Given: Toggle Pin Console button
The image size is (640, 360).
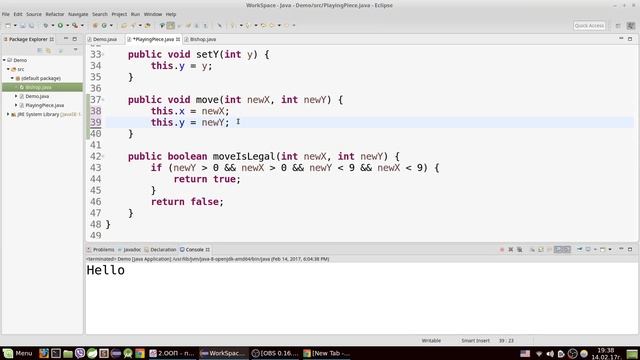Looking at the screenshot, I should tap(579, 249).
